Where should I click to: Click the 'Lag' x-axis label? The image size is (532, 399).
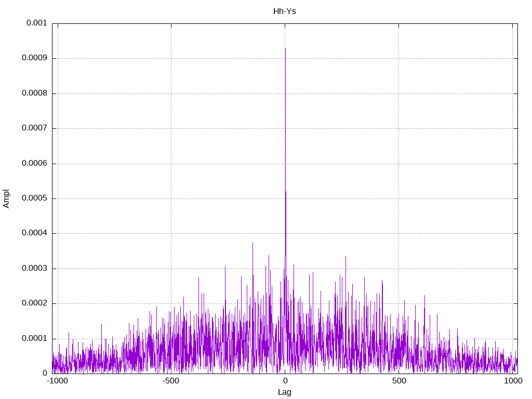coord(284,392)
